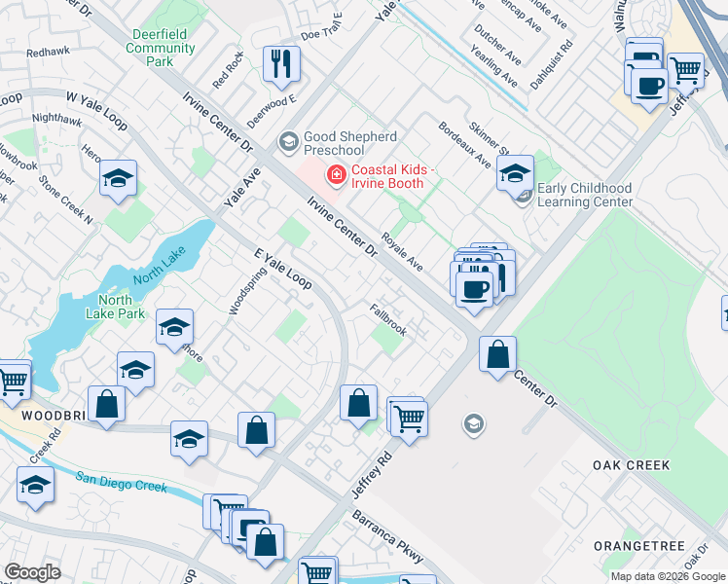Click the Deerfield Community Park label
728x584 pixels.
[160, 48]
